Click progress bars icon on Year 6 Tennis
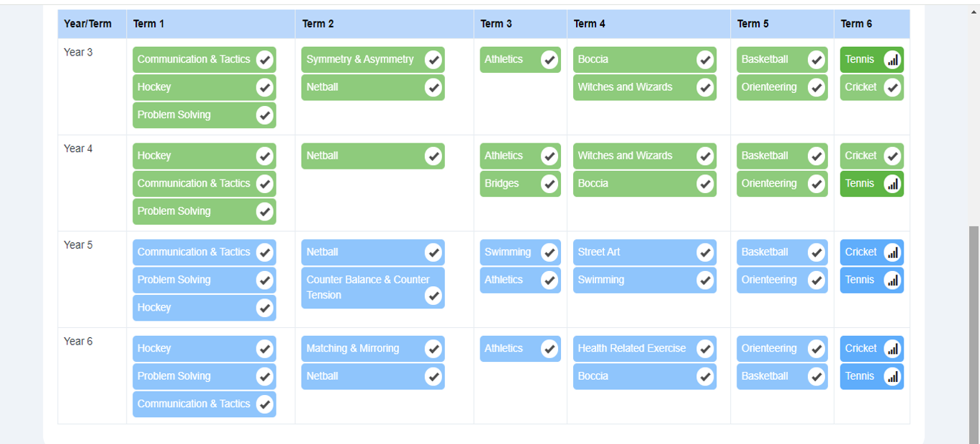This screenshot has height=444, width=980. click(x=892, y=376)
